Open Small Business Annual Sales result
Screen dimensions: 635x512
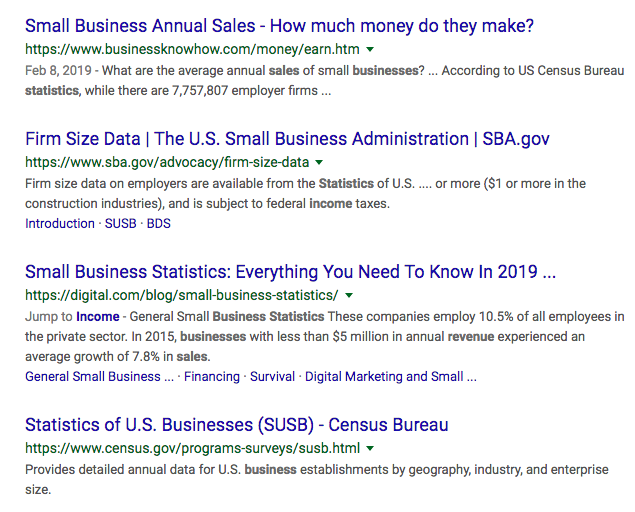coord(279,26)
